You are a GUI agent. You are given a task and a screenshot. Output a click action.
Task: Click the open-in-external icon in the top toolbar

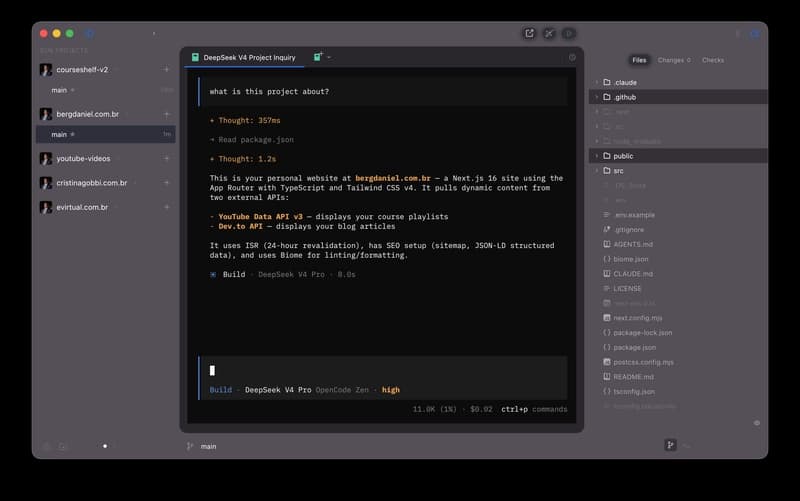click(x=529, y=34)
